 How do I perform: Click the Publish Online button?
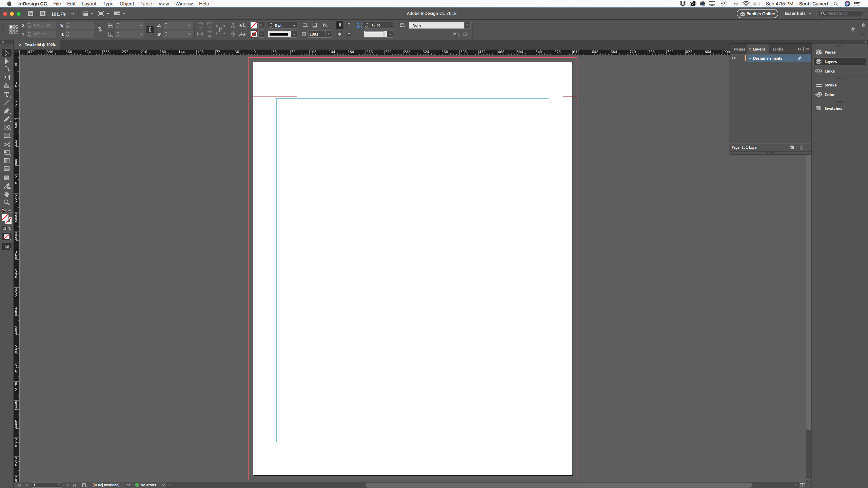[757, 13]
